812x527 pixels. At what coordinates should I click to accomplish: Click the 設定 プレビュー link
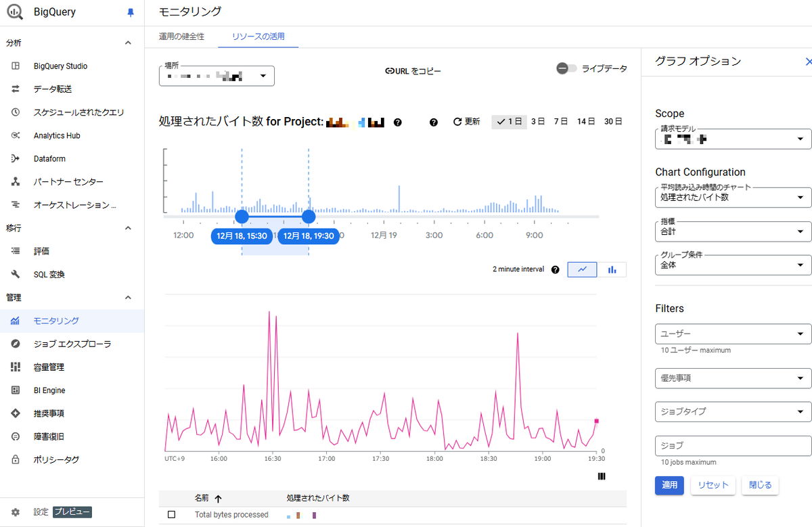[62, 512]
